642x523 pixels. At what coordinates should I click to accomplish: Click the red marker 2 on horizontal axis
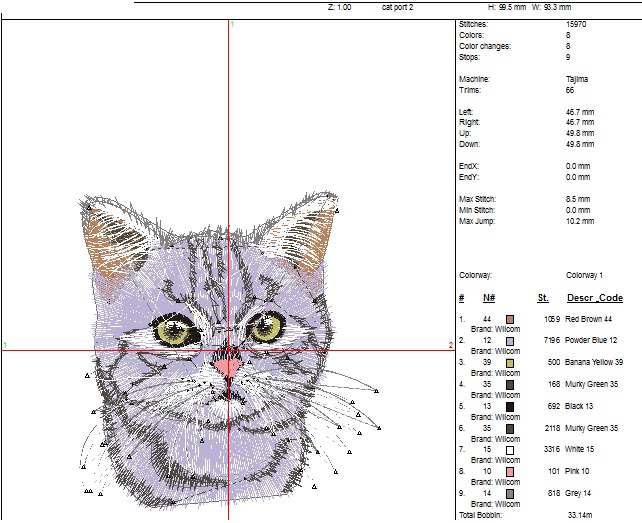pos(450,346)
